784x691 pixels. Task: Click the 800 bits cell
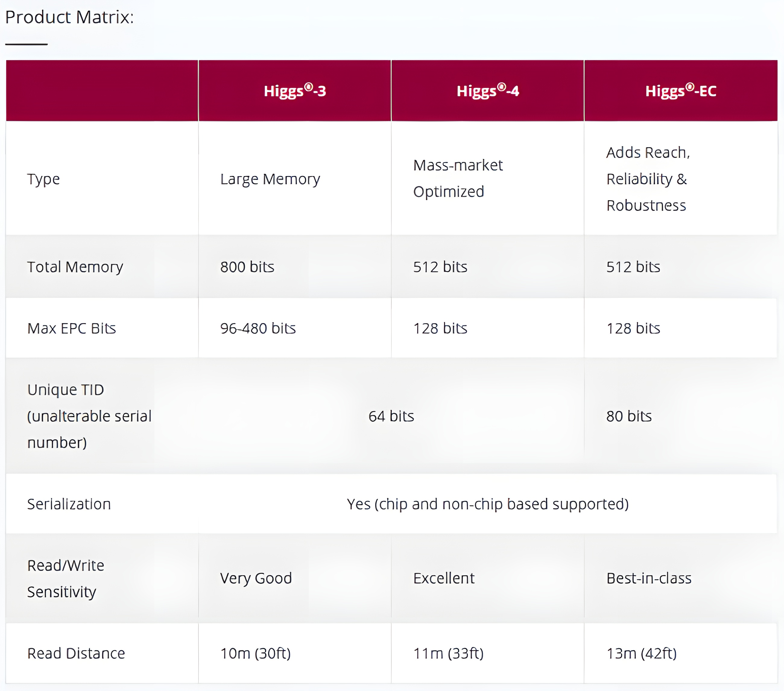pos(247,267)
